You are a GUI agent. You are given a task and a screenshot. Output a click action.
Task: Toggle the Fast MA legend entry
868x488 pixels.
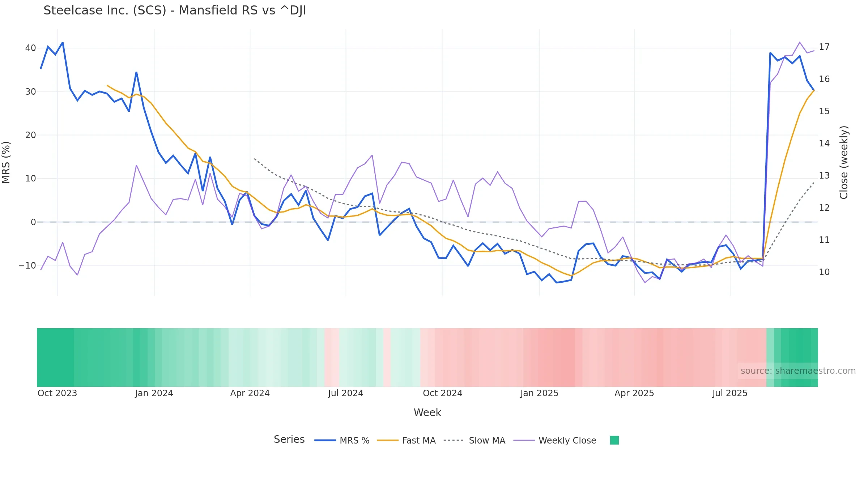point(406,440)
